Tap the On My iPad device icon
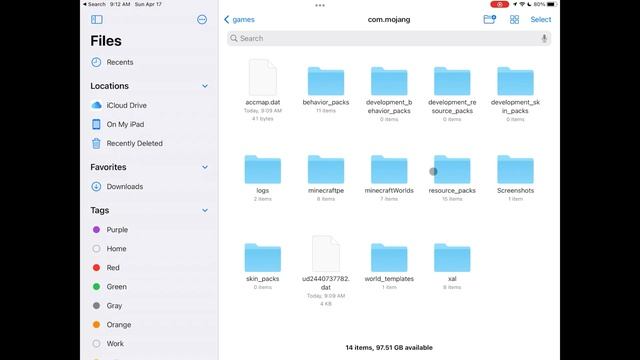 (x=96, y=124)
